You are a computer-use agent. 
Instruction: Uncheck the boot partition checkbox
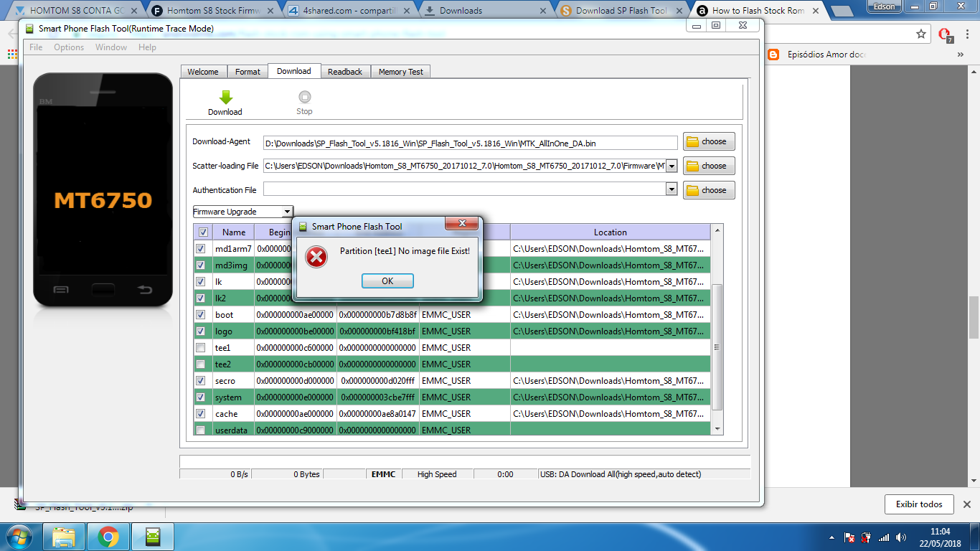point(201,315)
